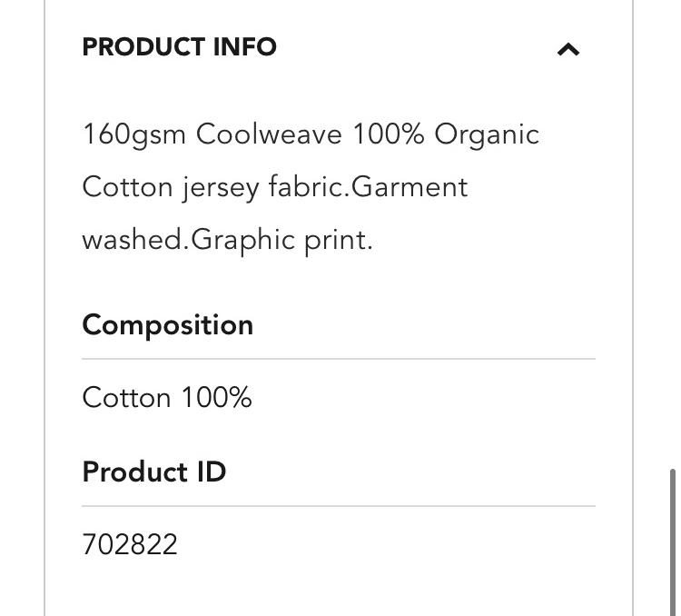The image size is (681, 616).
Task: Click the 100% text in the description's first line
Action: tap(389, 134)
